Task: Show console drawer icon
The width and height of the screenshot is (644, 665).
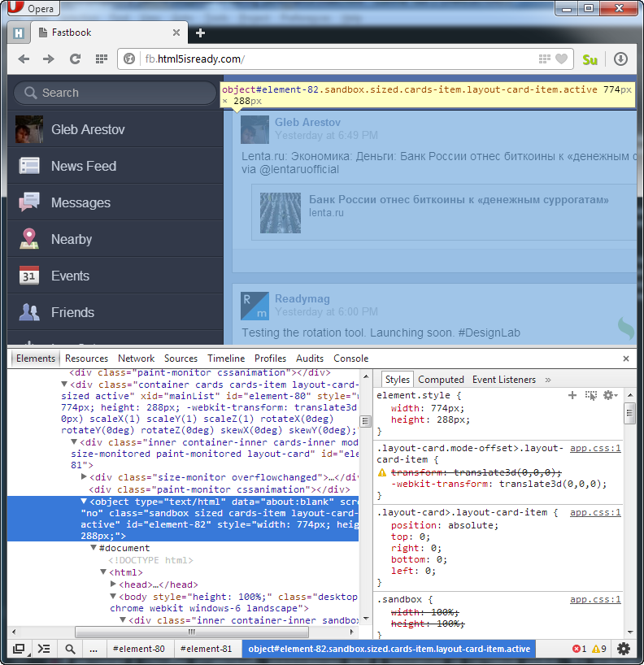Action: 44,649
